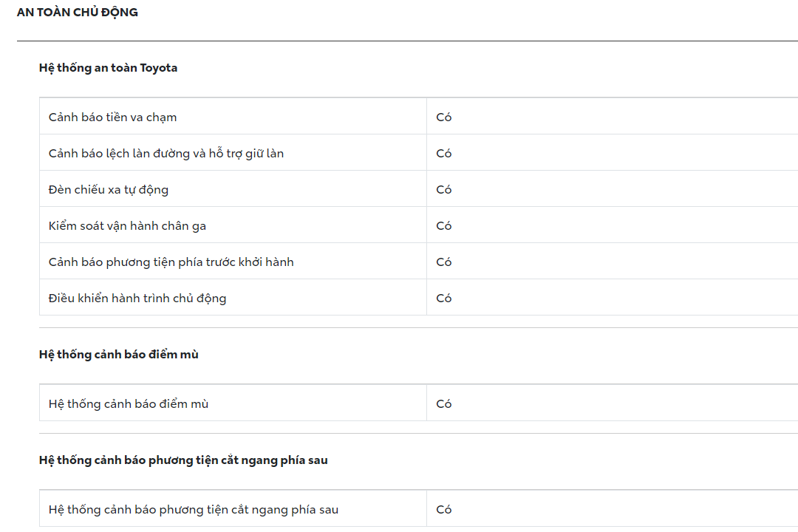Select "Có" value in the điểm mù table row

coord(444,404)
